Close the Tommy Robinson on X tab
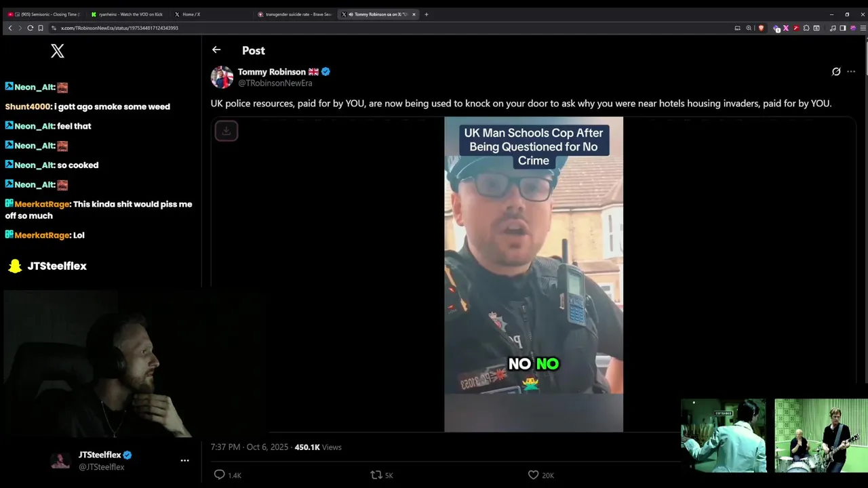 (x=414, y=14)
